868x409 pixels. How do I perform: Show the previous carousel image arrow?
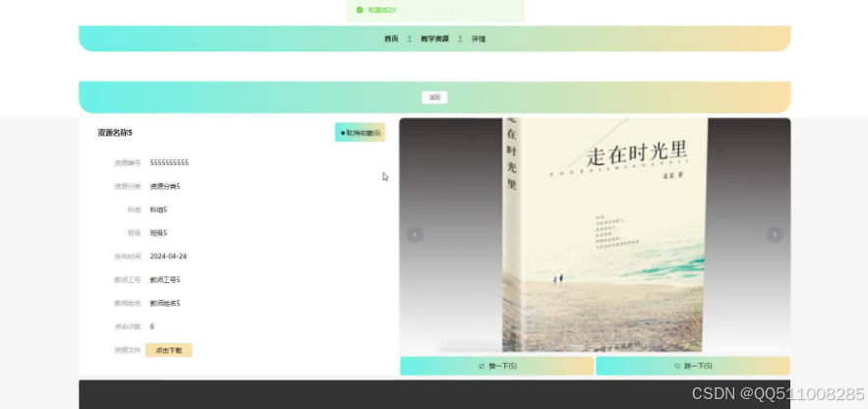[x=415, y=235]
